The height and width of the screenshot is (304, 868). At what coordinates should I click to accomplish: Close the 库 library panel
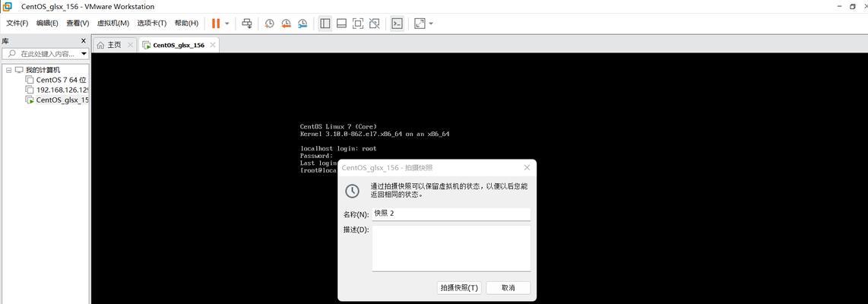(x=84, y=41)
